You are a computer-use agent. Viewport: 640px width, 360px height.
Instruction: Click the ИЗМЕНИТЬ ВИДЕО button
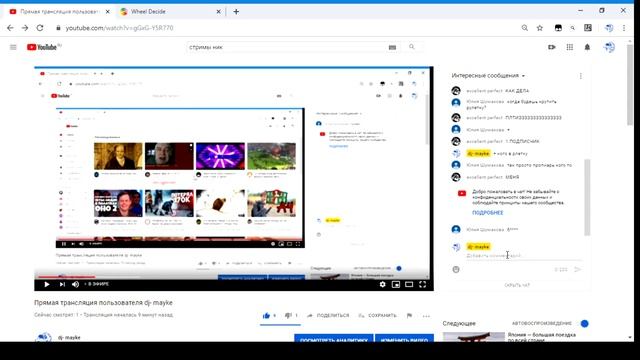[404, 338]
